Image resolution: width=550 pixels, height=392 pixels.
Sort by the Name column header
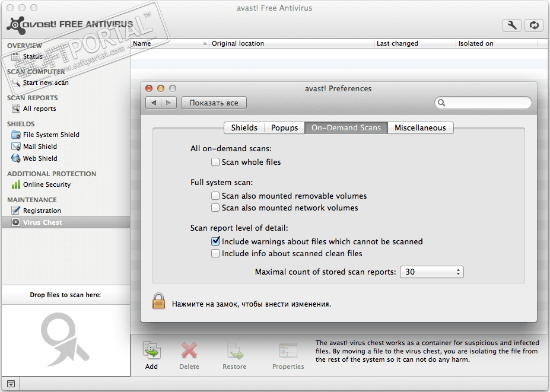170,43
